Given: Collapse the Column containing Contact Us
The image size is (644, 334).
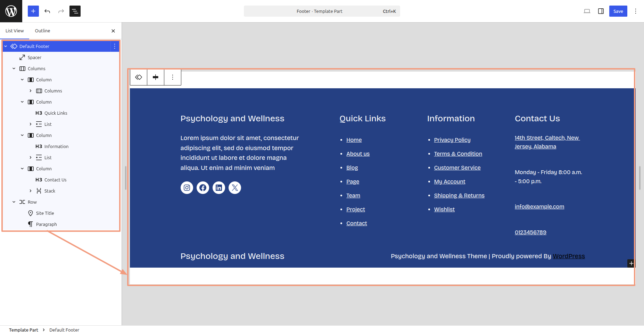Looking at the screenshot, I should [x=22, y=169].
